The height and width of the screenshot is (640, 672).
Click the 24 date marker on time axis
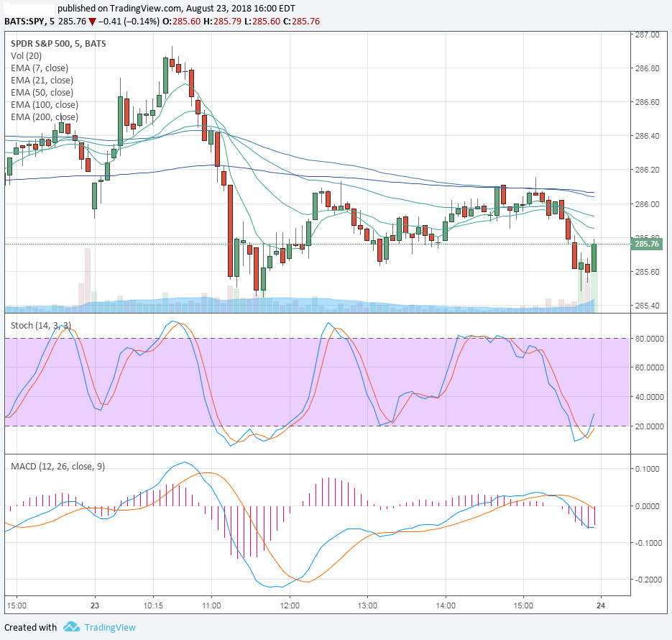(601, 605)
